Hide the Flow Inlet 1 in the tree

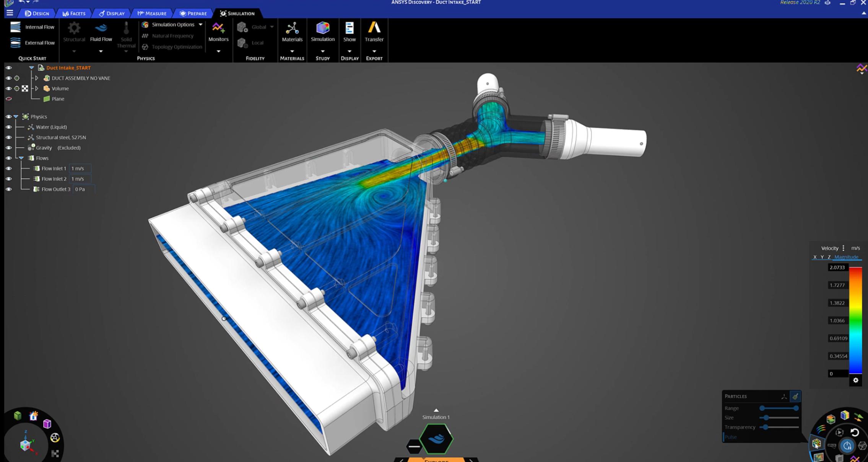coord(8,168)
